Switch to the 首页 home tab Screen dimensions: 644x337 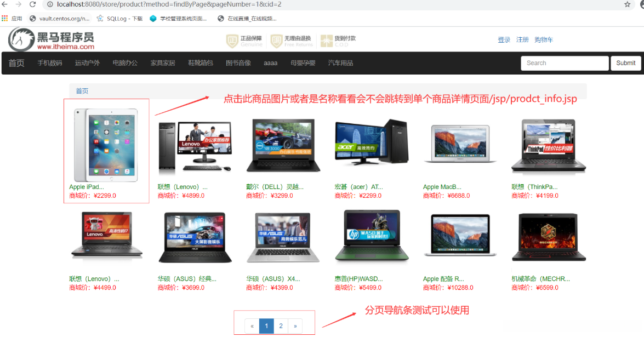[16, 63]
